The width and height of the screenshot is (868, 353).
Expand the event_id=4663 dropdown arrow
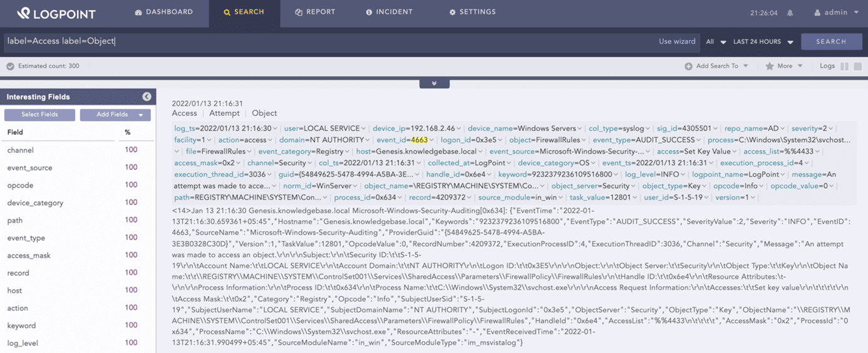[432, 140]
